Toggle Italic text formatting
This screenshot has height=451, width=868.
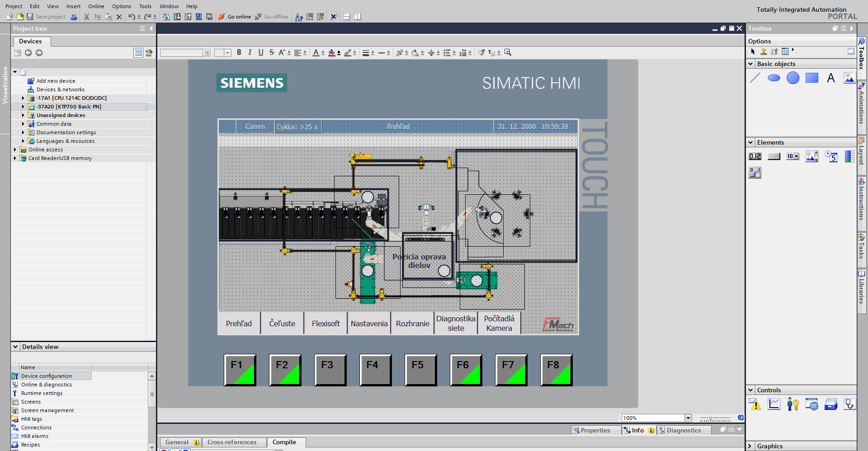pos(250,52)
